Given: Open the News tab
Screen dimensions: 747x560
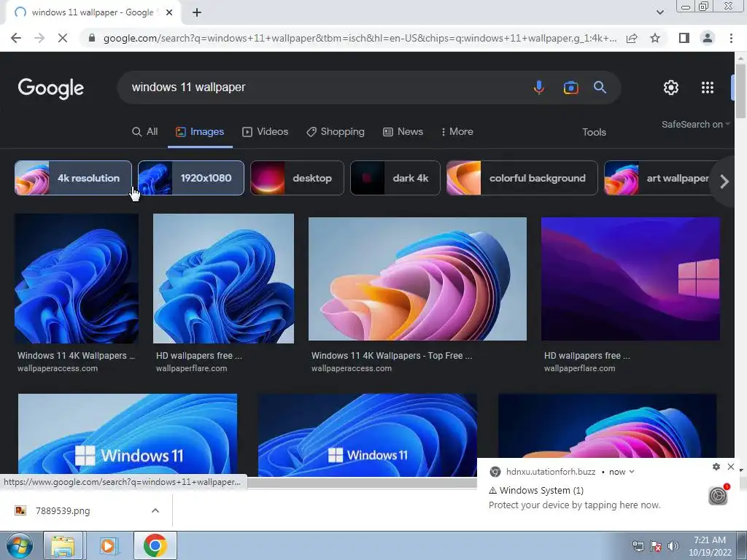Looking at the screenshot, I should pos(403,132).
